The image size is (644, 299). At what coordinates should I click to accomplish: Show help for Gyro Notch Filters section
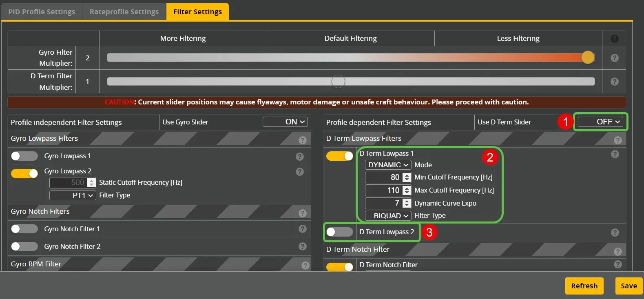pyautogui.click(x=302, y=213)
